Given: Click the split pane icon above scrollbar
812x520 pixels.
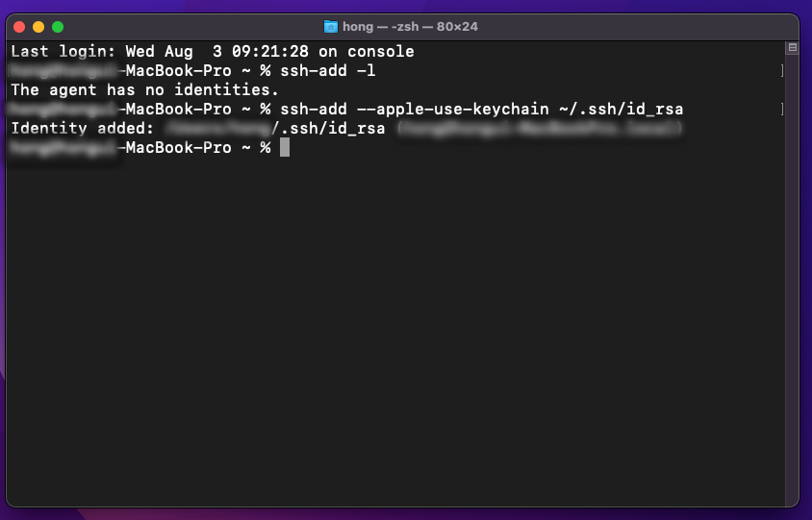Looking at the screenshot, I should 793,47.
